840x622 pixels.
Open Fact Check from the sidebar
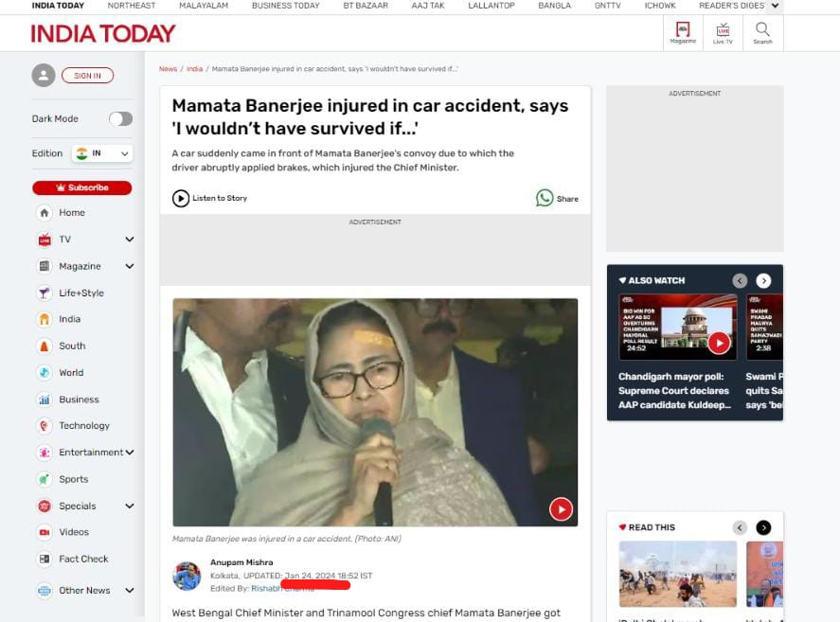click(83, 560)
